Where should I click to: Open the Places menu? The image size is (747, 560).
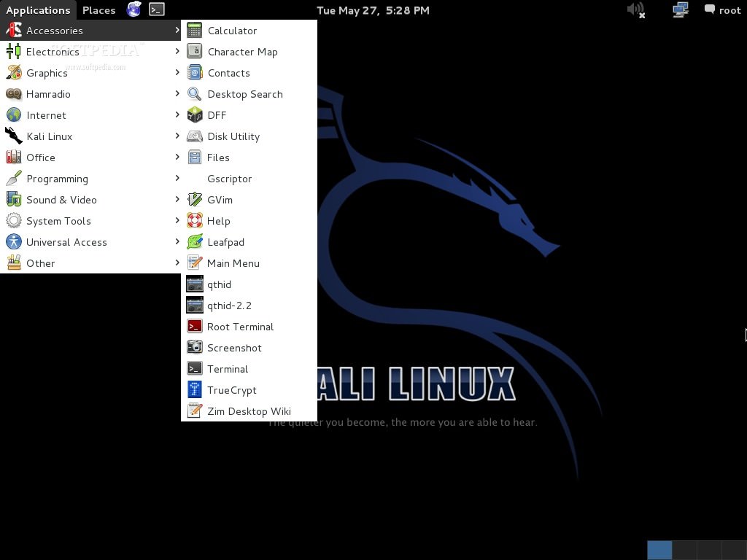tap(98, 10)
